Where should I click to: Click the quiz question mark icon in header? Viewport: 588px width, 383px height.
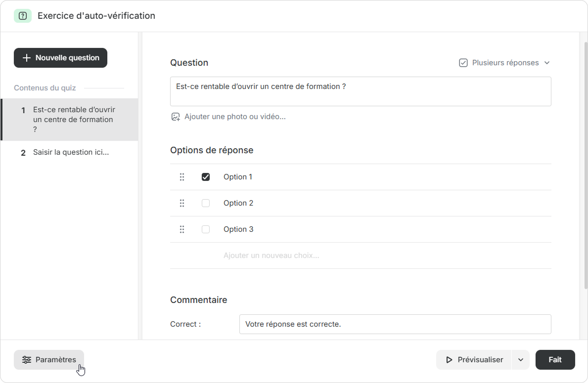[22, 16]
